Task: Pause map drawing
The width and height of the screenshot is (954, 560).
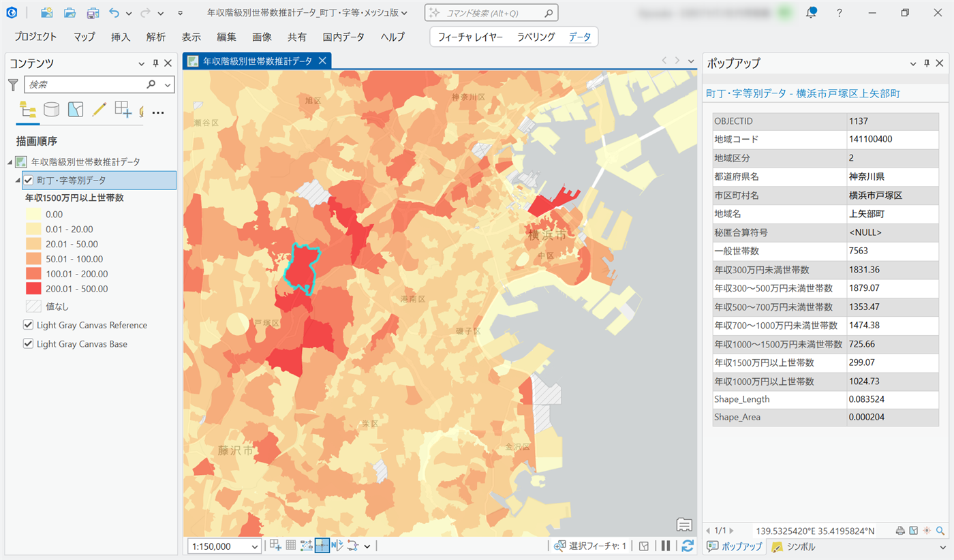Action: point(666,546)
